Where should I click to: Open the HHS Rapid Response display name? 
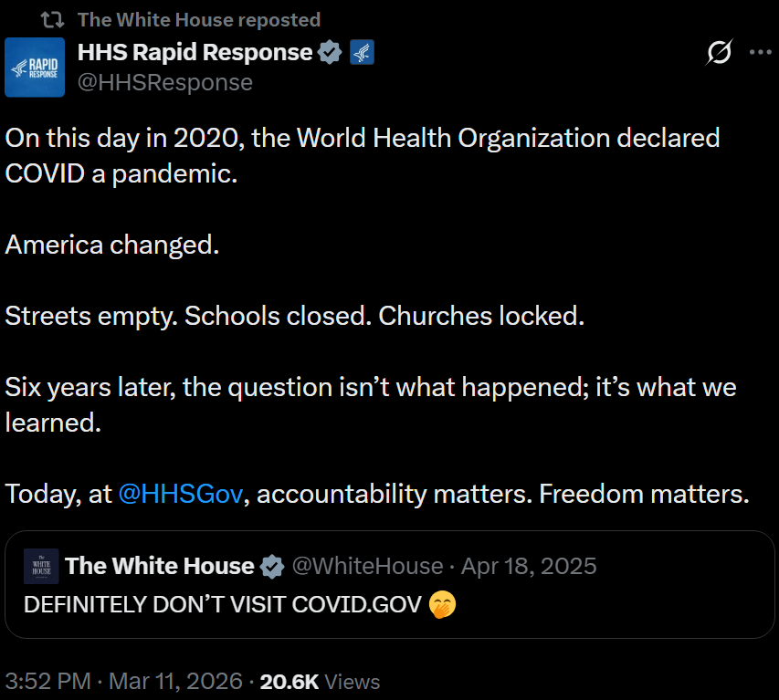point(195,53)
